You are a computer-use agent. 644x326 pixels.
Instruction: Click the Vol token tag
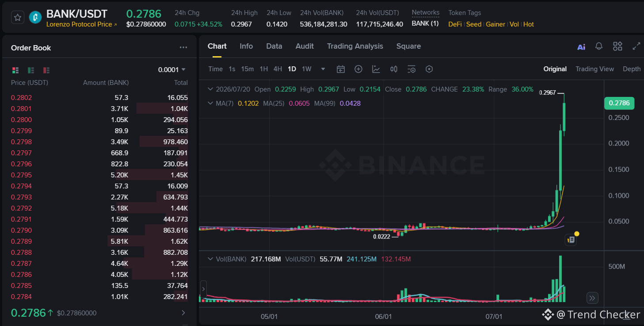pos(514,24)
